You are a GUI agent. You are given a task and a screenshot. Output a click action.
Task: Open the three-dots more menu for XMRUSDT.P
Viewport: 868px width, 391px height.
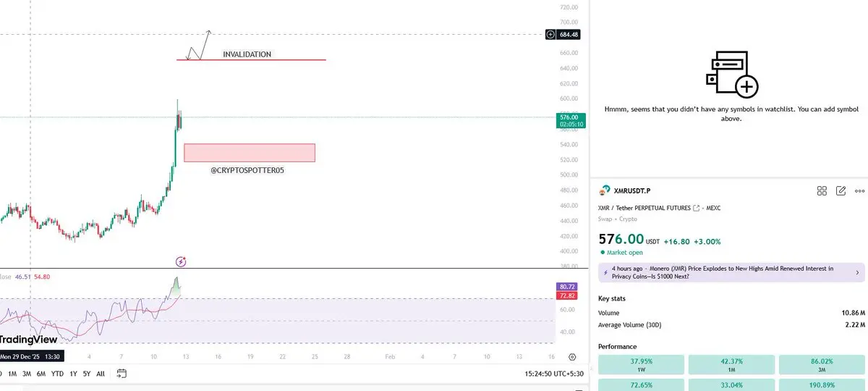pos(859,191)
